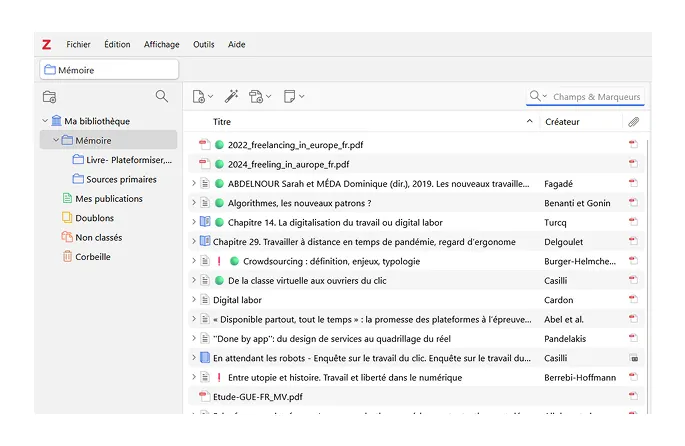Viewport: 685px width, 446px height.
Task: Click green tag dot on Algorithmes row
Action: point(220,203)
